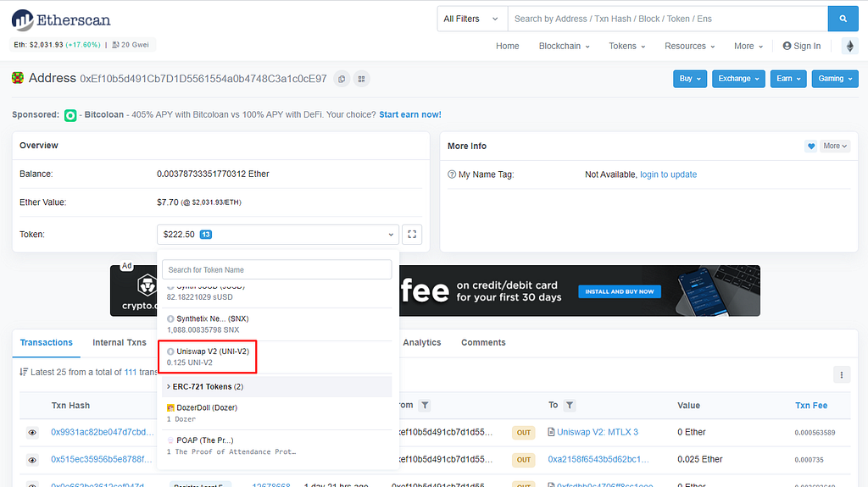This screenshot has height=487, width=868.
Task: Open transaction 0x515ec35956b5e8788f link
Action: 102,459
